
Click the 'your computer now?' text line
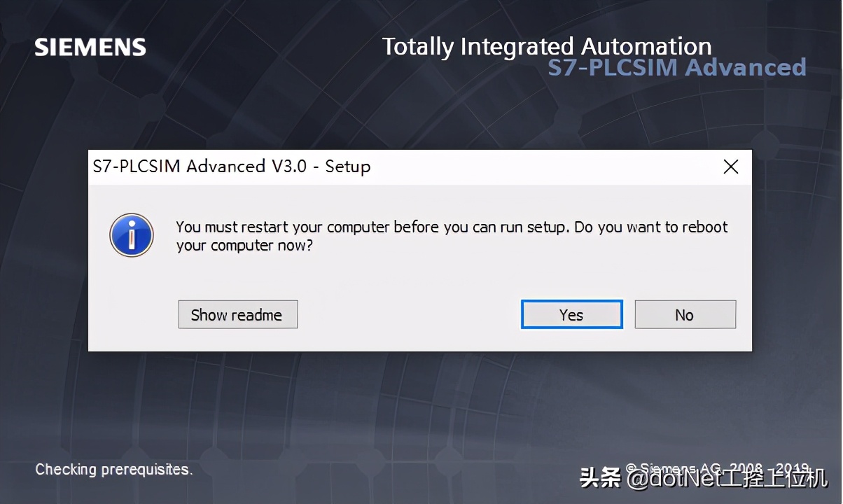pos(244,246)
